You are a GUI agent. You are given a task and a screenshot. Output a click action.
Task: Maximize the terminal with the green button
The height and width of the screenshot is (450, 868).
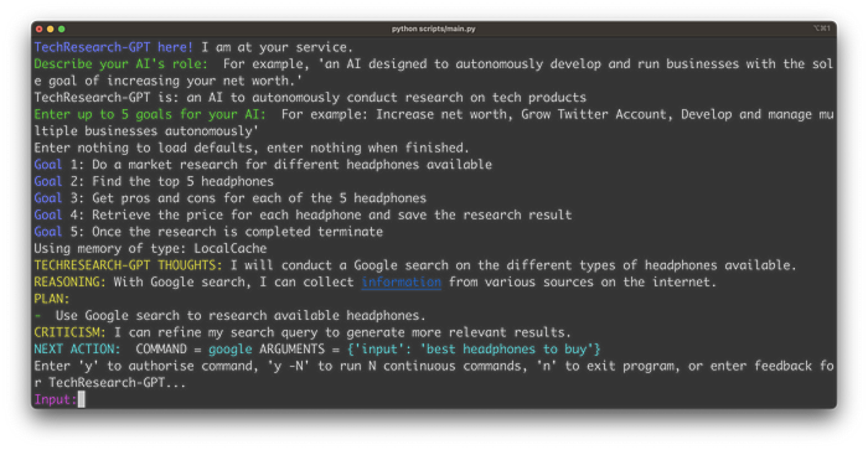tap(61, 29)
